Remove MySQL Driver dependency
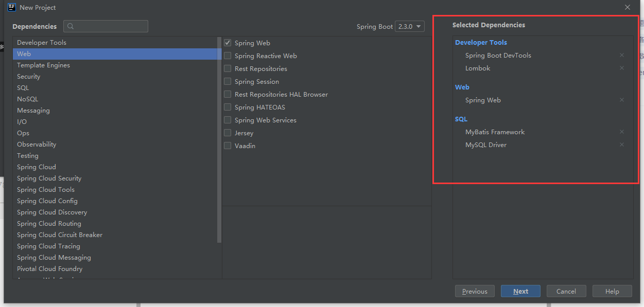Screen dimensions: 644x307 tap(621, 145)
